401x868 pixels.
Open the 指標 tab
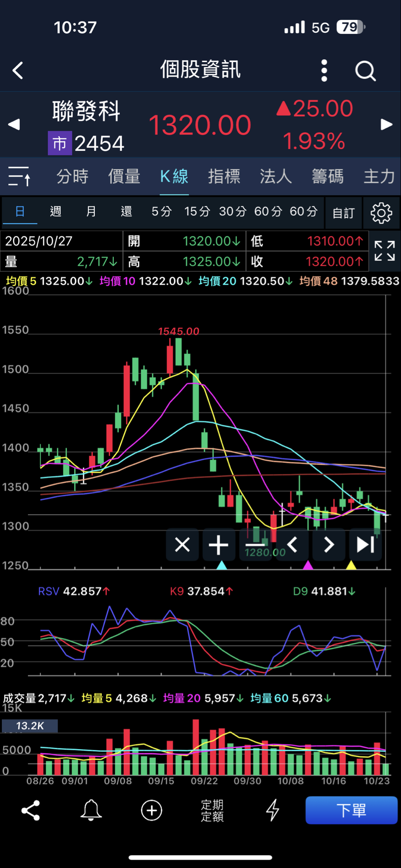tap(224, 177)
